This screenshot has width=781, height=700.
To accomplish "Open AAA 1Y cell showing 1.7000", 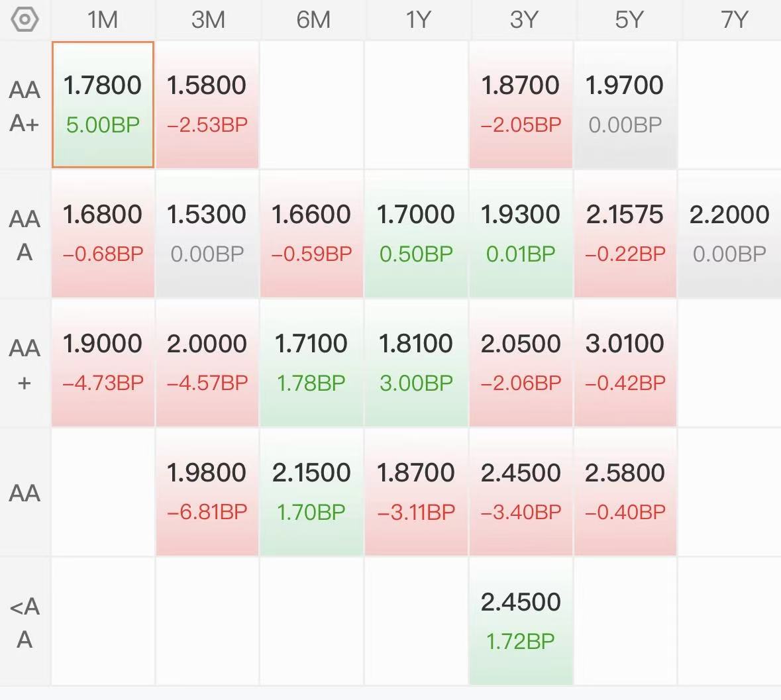I will (x=417, y=234).
